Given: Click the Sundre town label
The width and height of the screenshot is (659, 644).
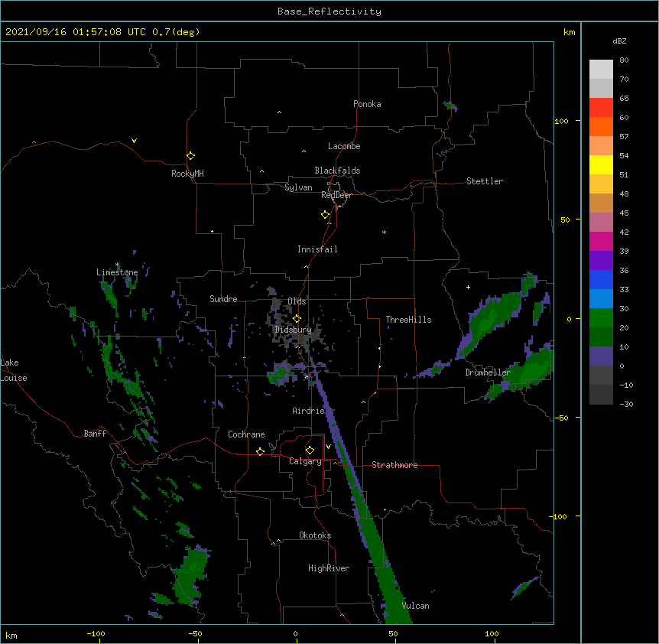Looking at the screenshot, I should [223, 299].
